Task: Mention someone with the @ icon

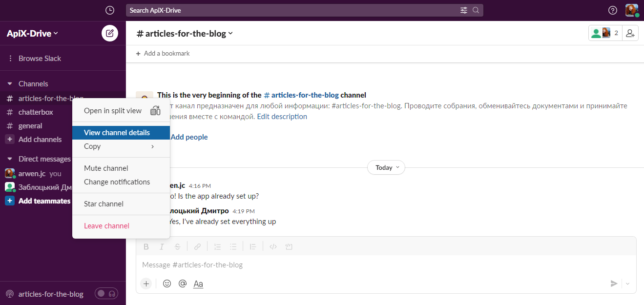Action: [x=183, y=284]
